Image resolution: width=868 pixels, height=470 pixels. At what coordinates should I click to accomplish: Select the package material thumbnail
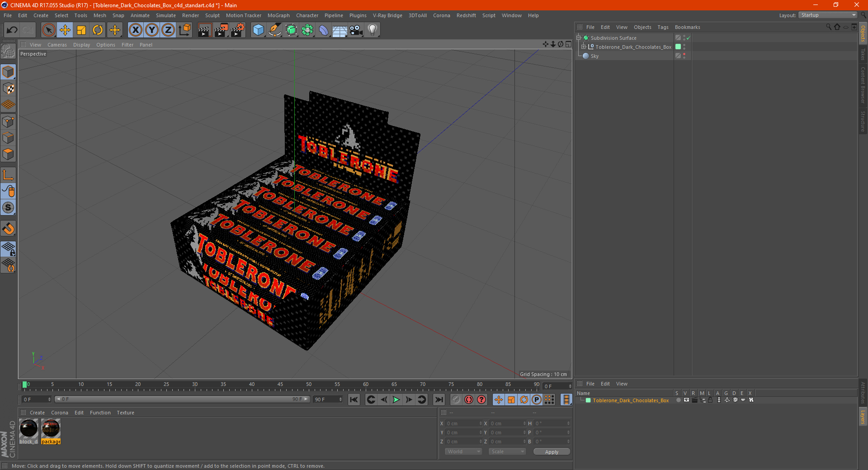pos(51,428)
